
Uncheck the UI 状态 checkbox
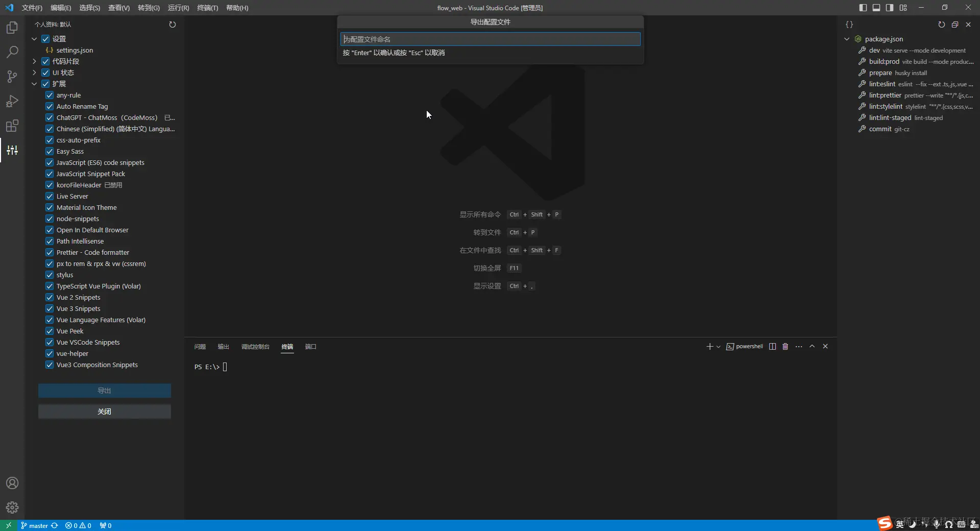click(x=45, y=73)
